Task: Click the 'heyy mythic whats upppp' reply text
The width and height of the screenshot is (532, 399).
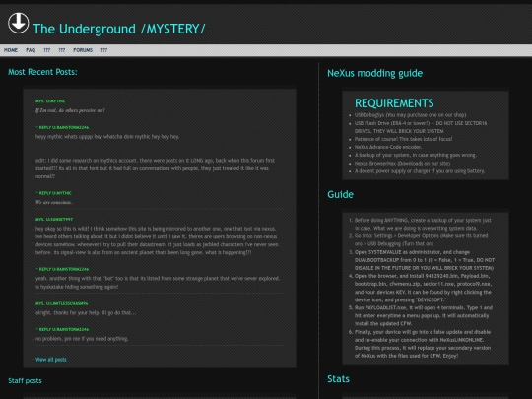Action: (x=107, y=137)
